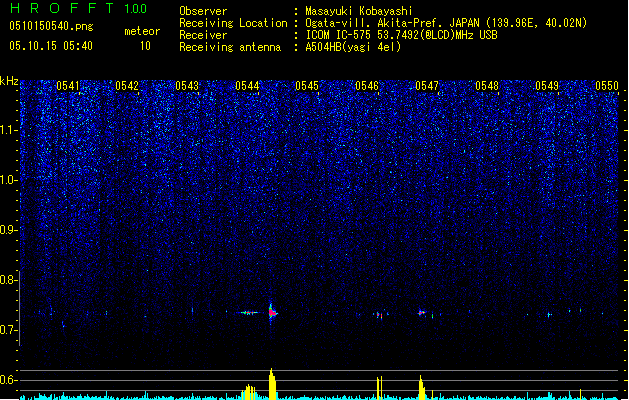Viewport: 629px width, 400px height.
Task: Select the Ogata-vill. Akita-Pref. JAPAN location text
Action: tap(446, 23)
